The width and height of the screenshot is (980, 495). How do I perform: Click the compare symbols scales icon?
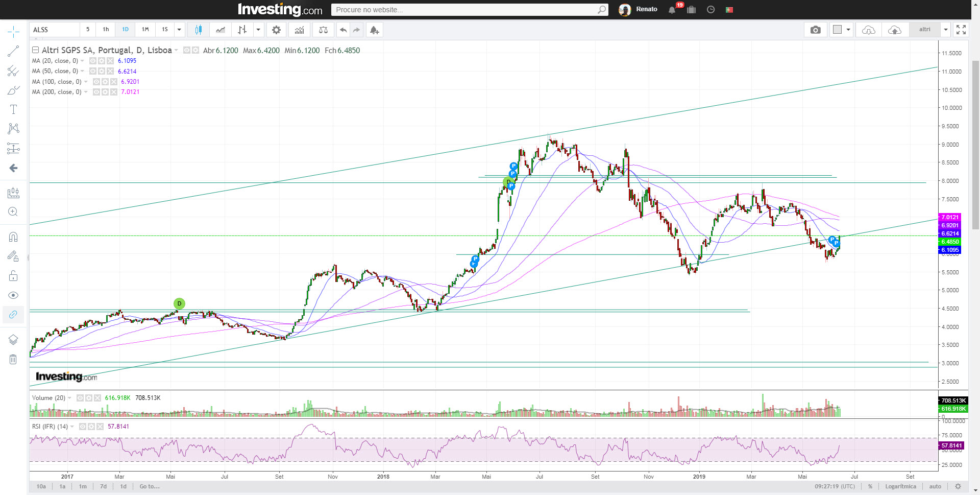323,30
